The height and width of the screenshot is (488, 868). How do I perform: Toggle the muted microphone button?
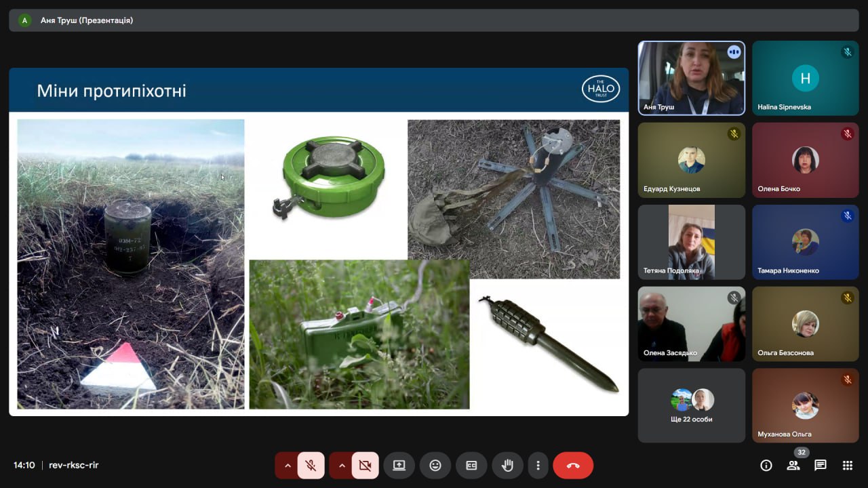311,466
